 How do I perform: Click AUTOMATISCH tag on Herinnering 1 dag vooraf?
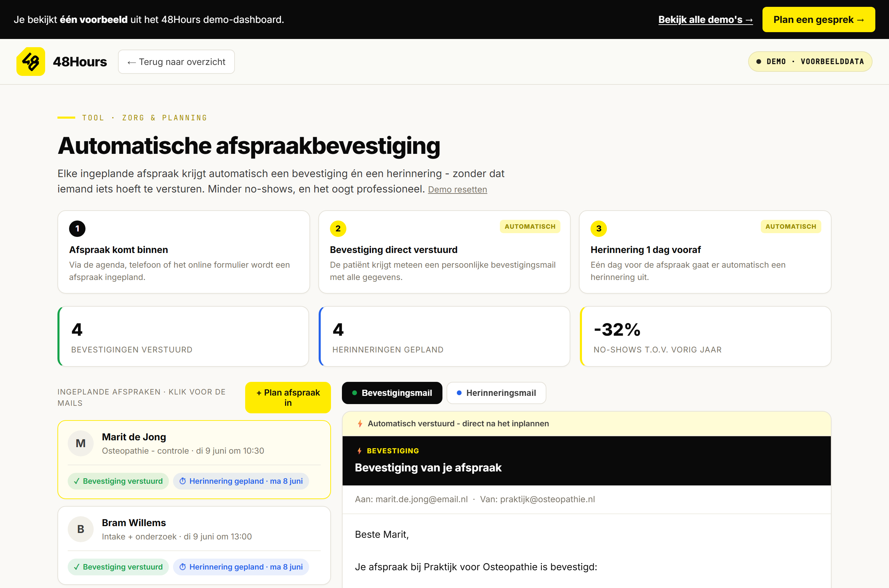[x=791, y=227]
